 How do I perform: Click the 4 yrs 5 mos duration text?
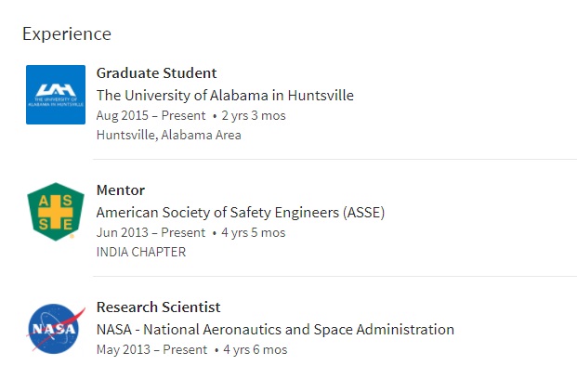(253, 232)
